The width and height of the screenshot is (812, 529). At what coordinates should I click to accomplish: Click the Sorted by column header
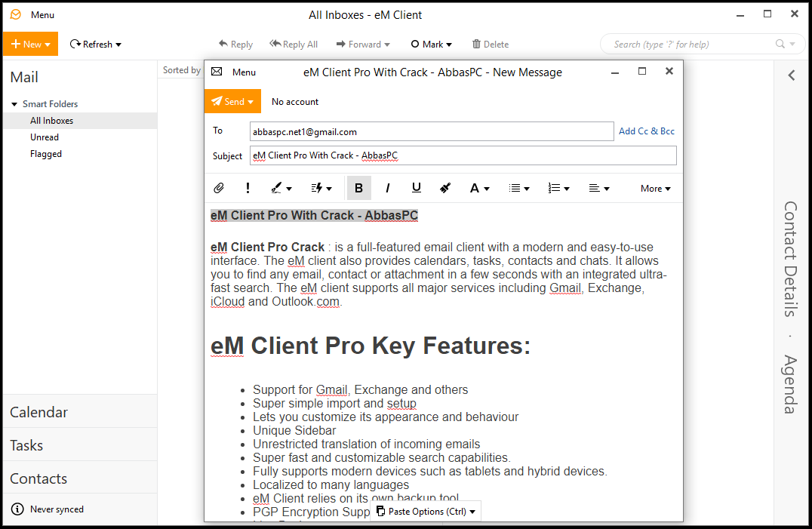click(x=181, y=70)
